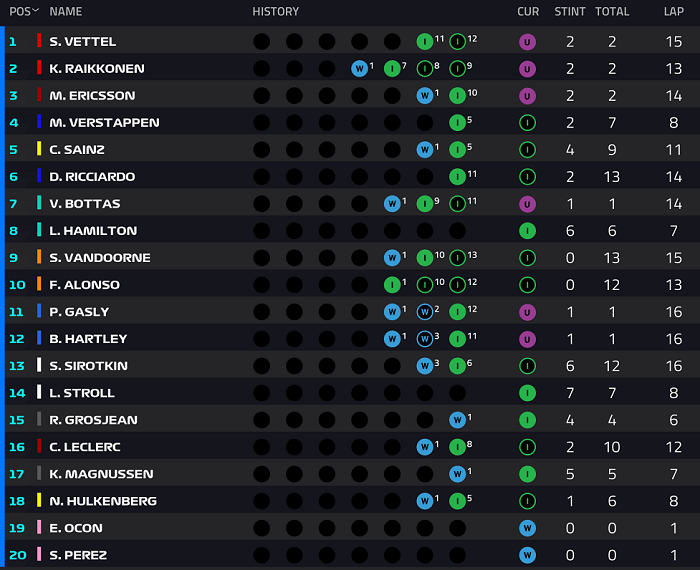The image size is (700, 570).
Task: Click the yellow team color bar beside C. Sainz
Action: [x=39, y=149]
